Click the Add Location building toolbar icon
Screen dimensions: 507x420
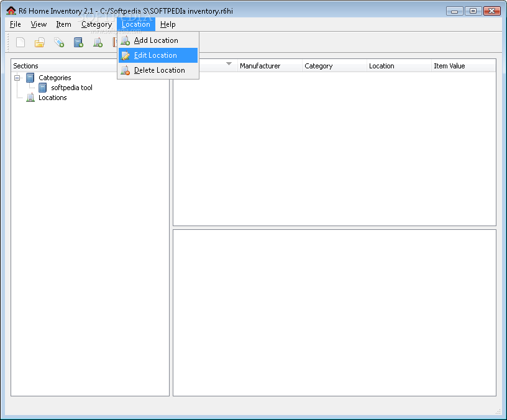[98, 42]
